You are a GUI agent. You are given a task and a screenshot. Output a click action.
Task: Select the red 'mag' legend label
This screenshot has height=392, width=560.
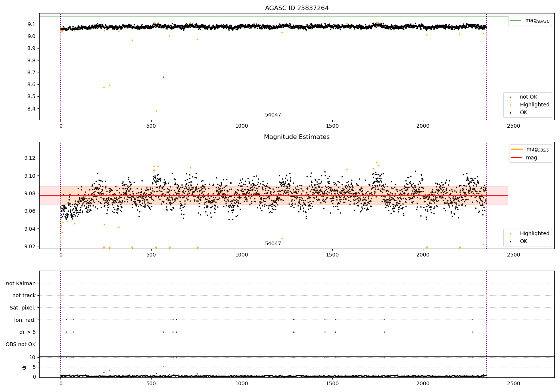pos(532,158)
